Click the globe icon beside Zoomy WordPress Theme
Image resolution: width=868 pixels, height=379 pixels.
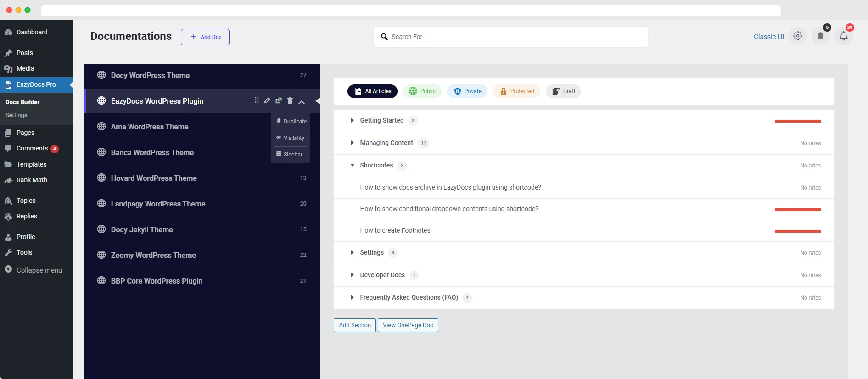pos(101,255)
